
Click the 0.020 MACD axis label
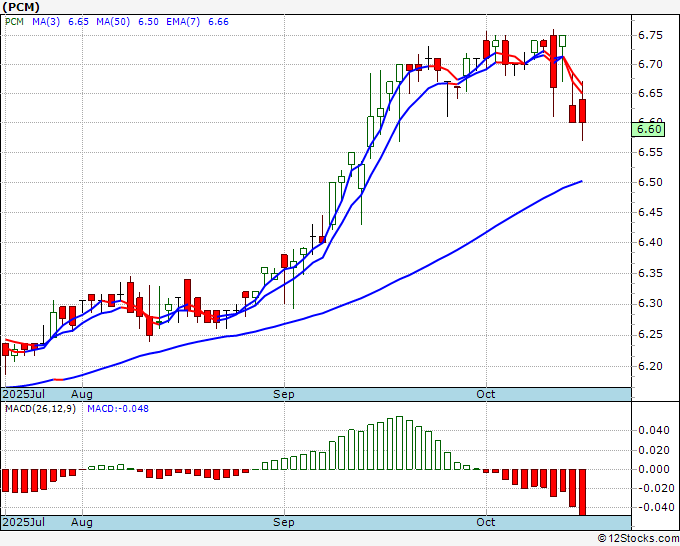[x=654, y=450]
